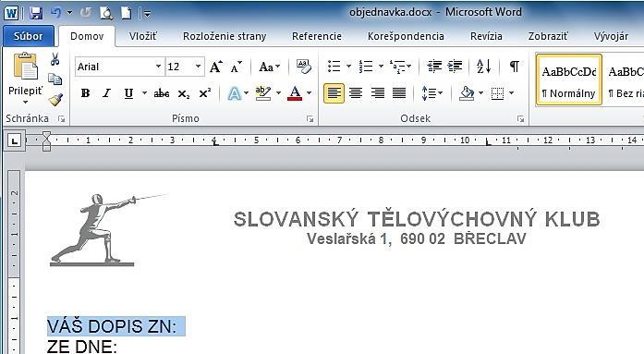Justify the paragraph text
Image resolution: width=644 pixels, height=354 pixels.
(x=399, y=93)
